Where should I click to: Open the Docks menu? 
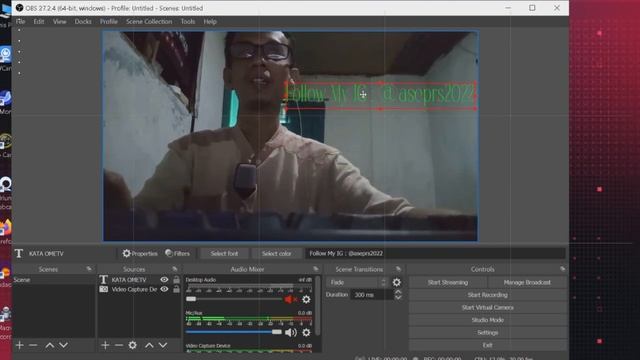83,21
